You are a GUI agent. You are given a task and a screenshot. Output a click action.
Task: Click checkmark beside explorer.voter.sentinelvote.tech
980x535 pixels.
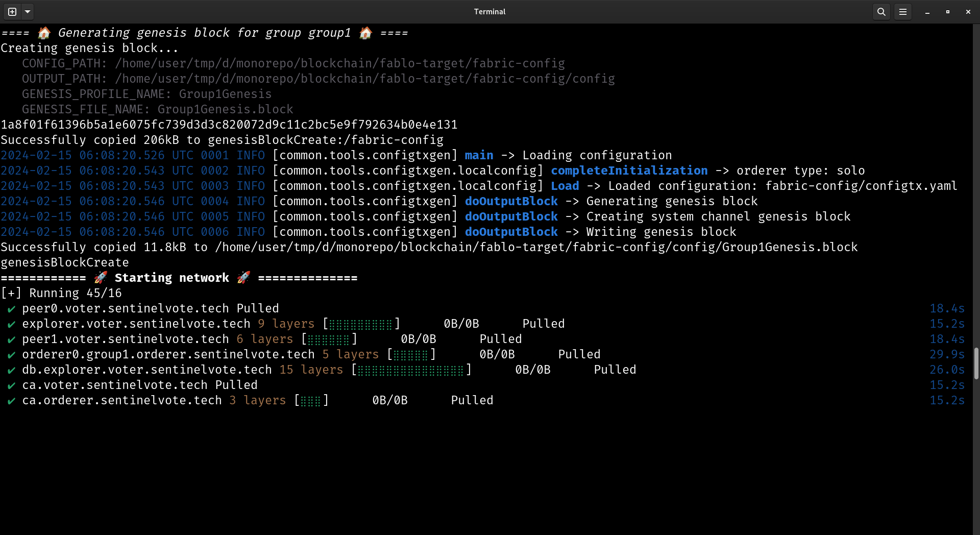pyautogui.click(x=11, y=324)
